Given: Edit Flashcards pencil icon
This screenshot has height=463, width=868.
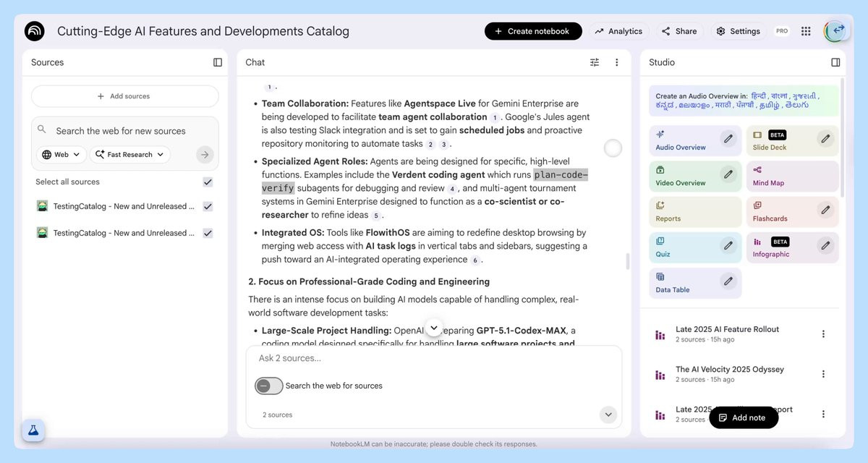Looking at the screenshot, I should point(825,209).
